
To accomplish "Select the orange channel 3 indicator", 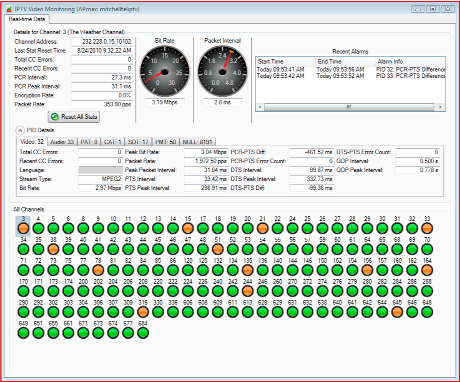I will click(x=23, y=228).
